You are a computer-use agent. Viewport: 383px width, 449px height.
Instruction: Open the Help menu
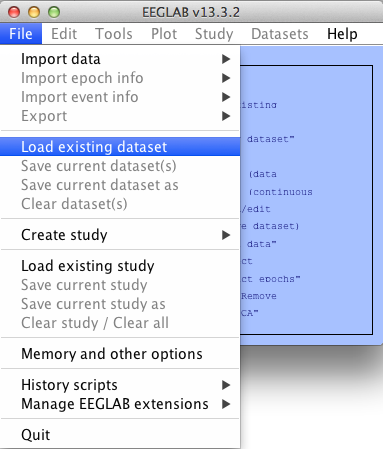click(x=342, y=34)
